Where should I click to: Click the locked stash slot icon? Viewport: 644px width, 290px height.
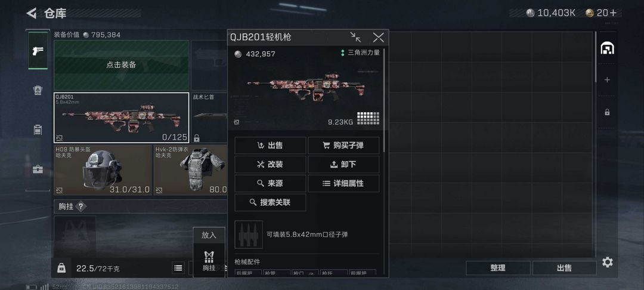(607, 112)
